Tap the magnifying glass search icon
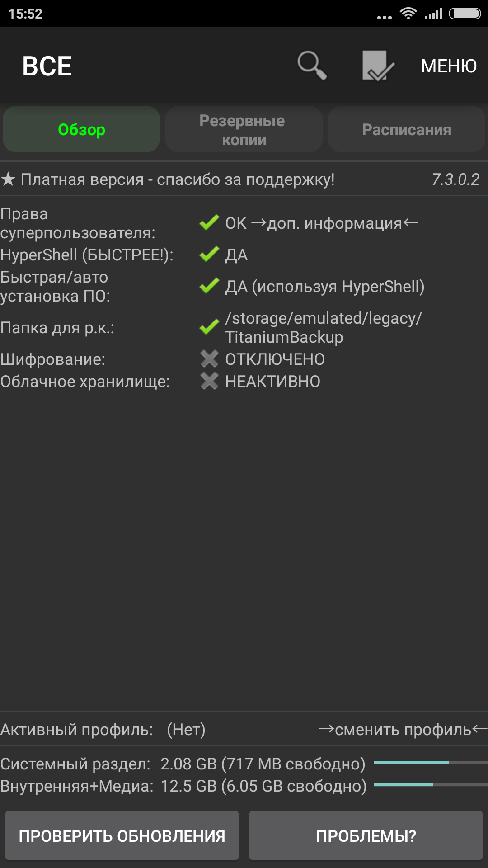488x868 pixels. [x=312, y=66]
